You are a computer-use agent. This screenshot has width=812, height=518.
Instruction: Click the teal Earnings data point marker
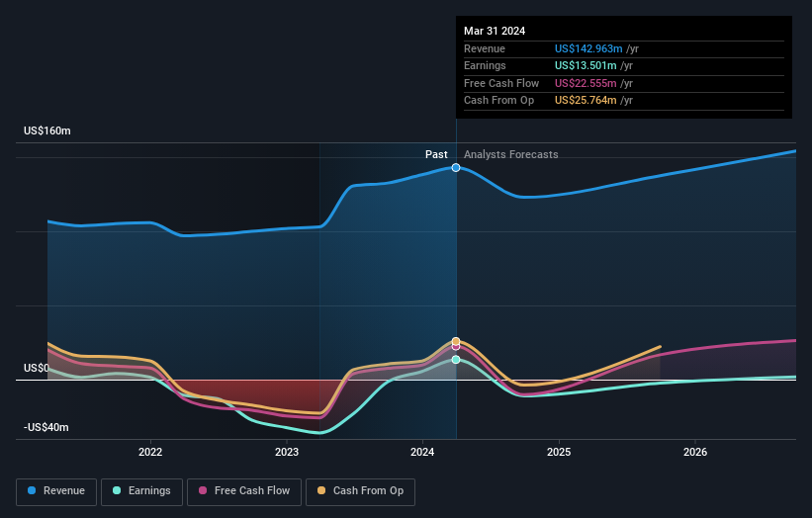456,360
